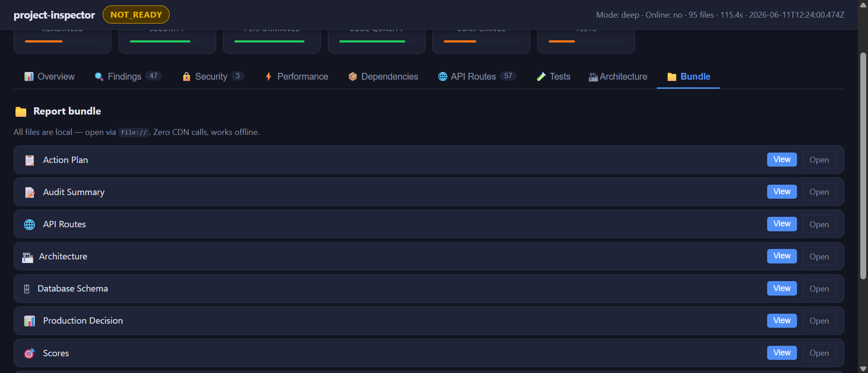Click the Security score progress bar
Viewport: 868px width, 373px height.
click(167, 41)
